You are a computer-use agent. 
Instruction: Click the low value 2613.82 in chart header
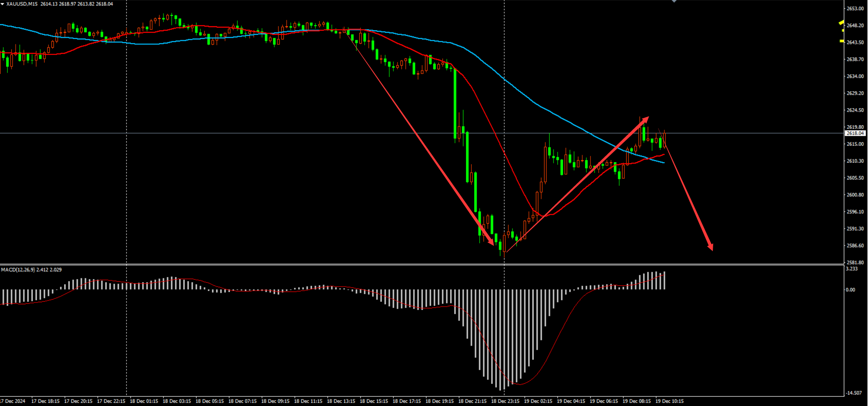[86, 4]
